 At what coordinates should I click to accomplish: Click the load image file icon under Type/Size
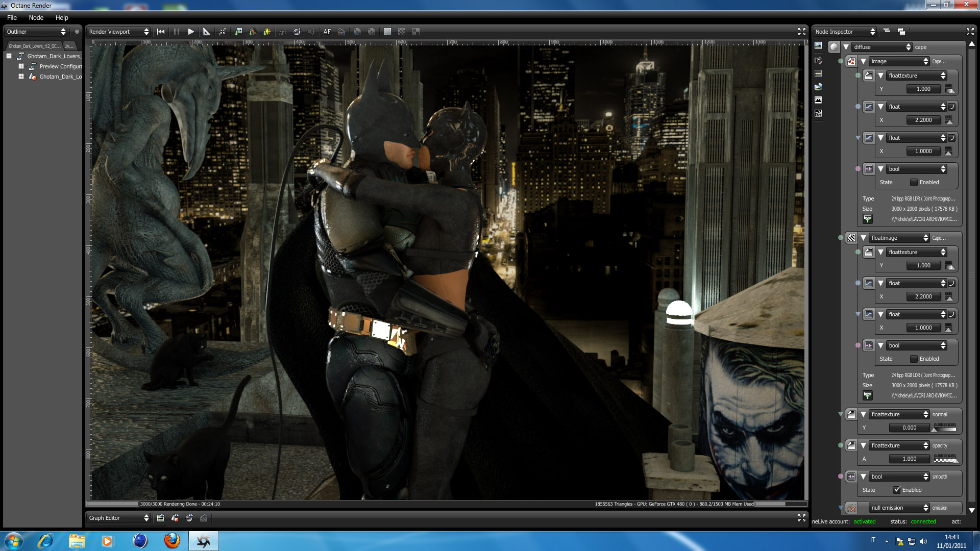click(x=868, y=219)
